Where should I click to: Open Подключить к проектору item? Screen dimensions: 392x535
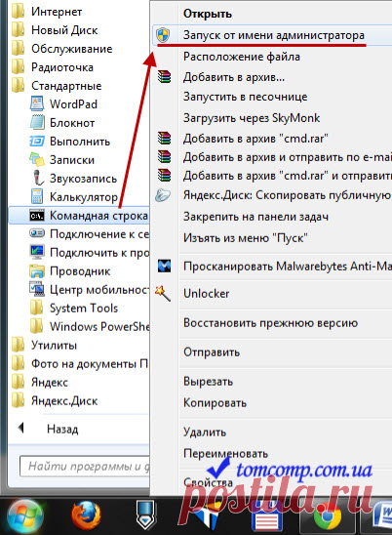click(x=90, y=252)
